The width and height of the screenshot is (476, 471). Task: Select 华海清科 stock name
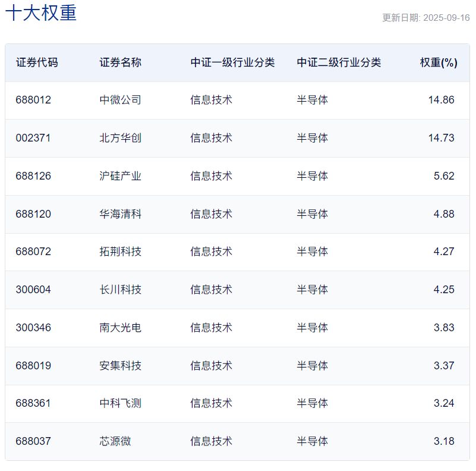[121, 214]
